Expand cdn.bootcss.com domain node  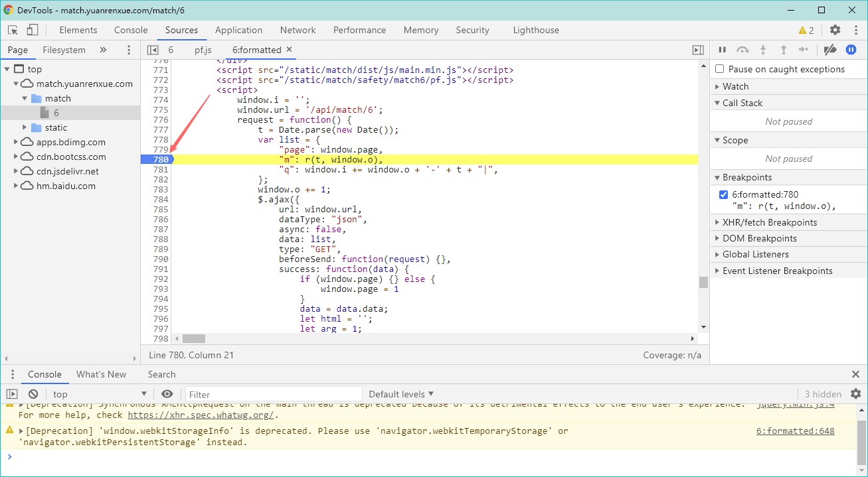16,157
